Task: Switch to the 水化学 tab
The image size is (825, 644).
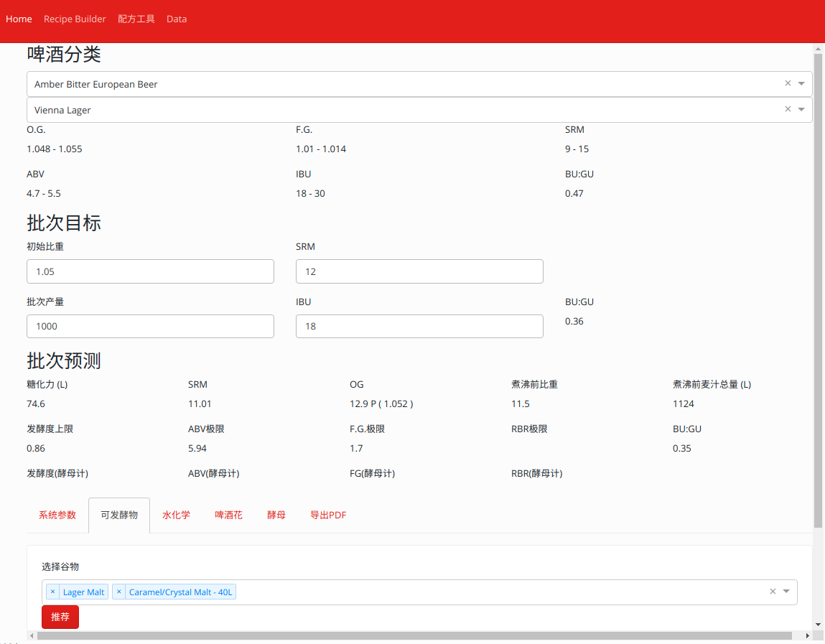Action: (176, 515)
